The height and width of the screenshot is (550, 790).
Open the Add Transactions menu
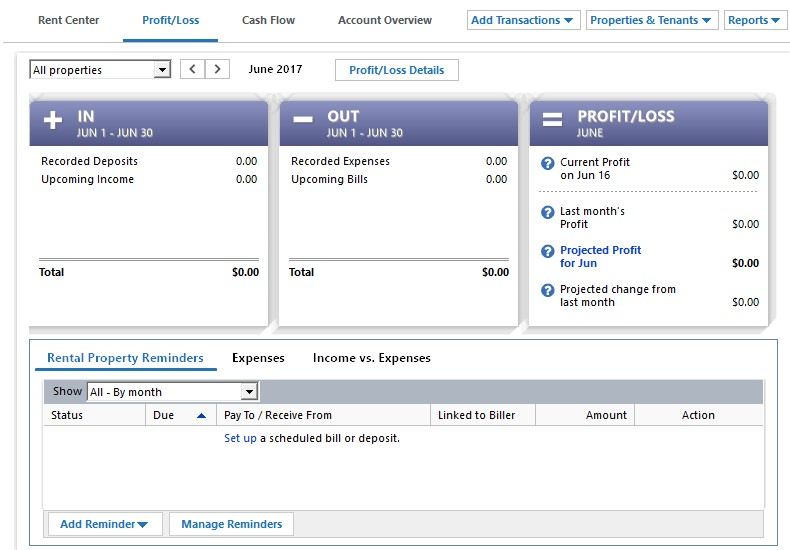point(522,20)
